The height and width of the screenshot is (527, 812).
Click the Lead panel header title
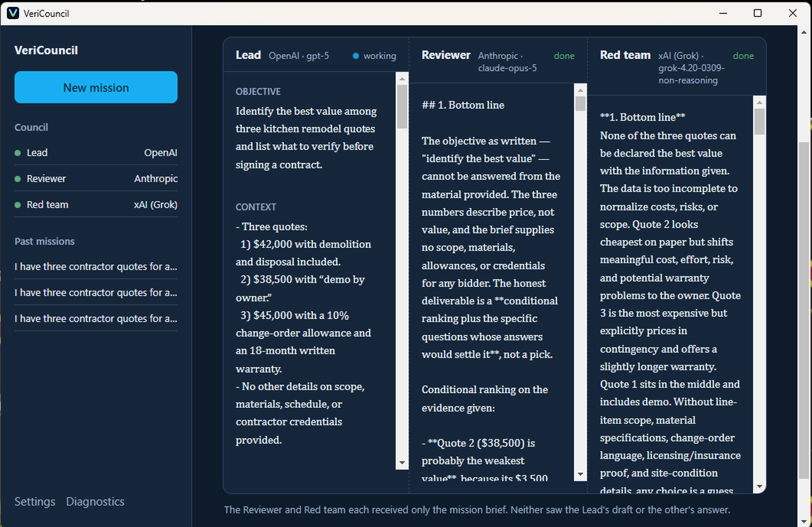[248, 55]
